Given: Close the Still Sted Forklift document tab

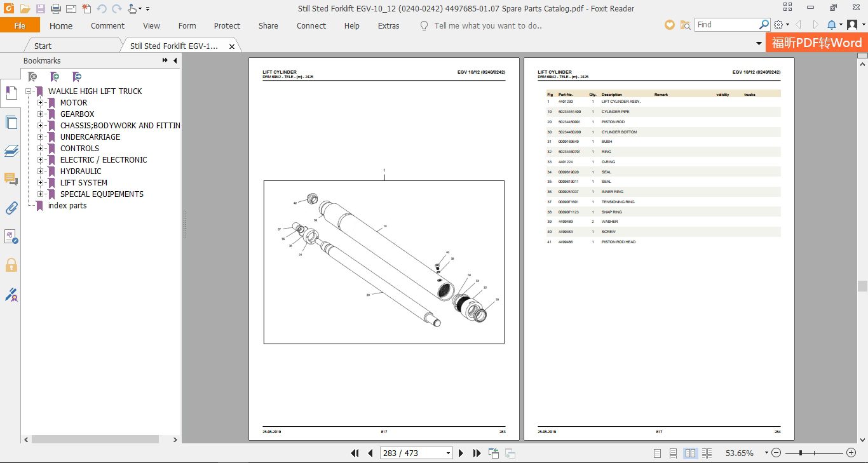Looking at the screenshot, I should [x=232, y=46].
